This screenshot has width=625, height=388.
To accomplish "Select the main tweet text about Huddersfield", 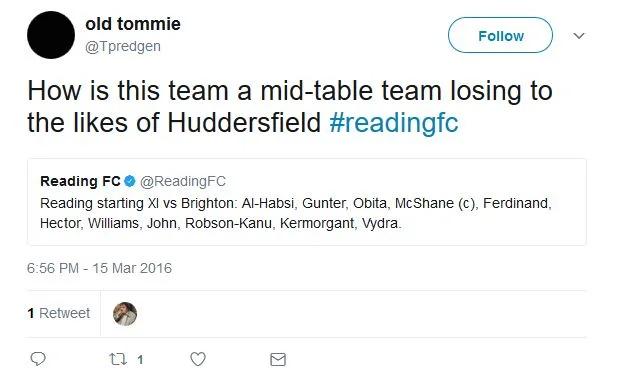I will (x=290, y=106).
